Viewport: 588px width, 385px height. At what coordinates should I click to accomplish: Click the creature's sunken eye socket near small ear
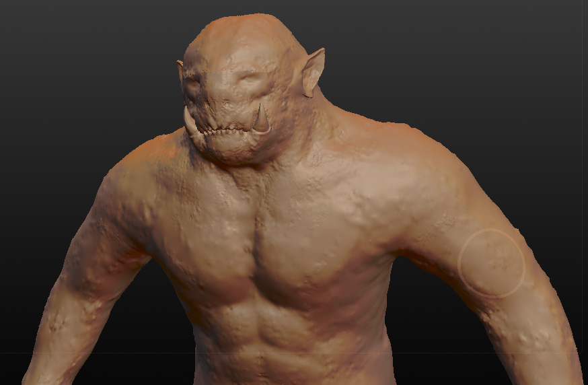(197, 85)
